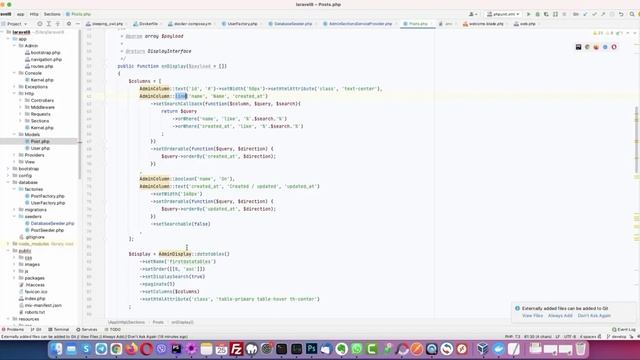The width and height of the screenshot is (640, 360).
Task: Collapse the database folder
Action: (9, 182)
